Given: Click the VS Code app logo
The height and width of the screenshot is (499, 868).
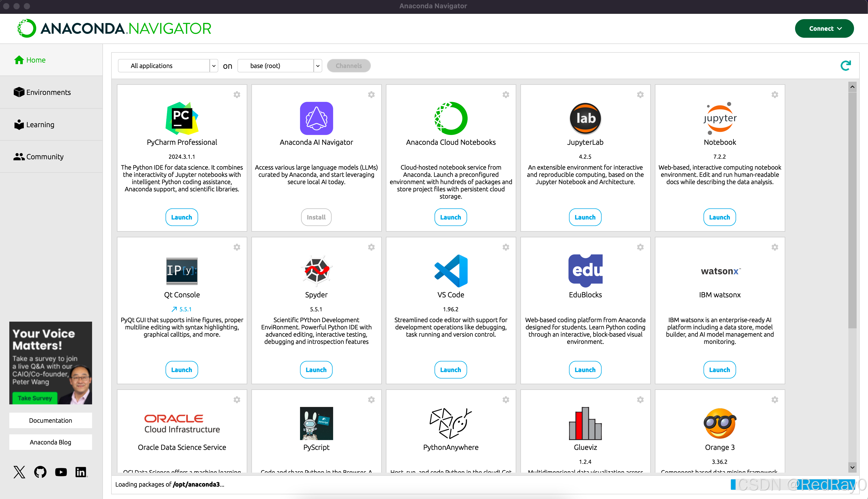Looking at the screenshot, I should [x=451, y=271].
